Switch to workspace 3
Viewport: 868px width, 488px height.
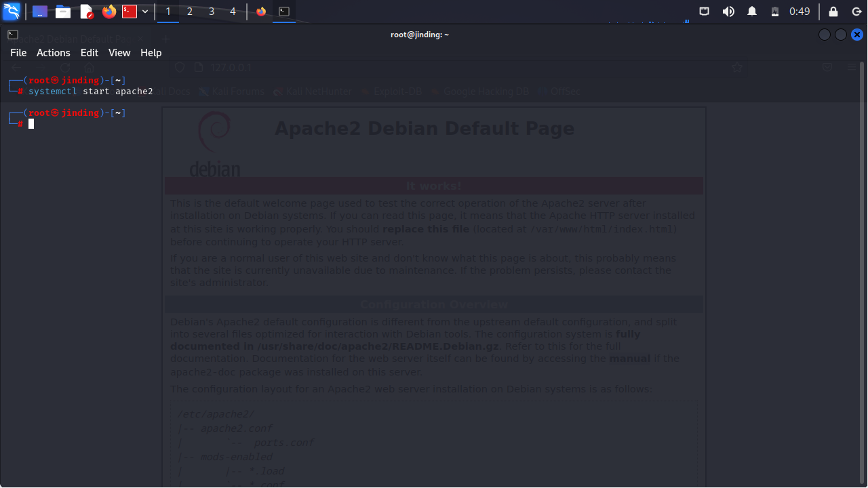[212, 12]
